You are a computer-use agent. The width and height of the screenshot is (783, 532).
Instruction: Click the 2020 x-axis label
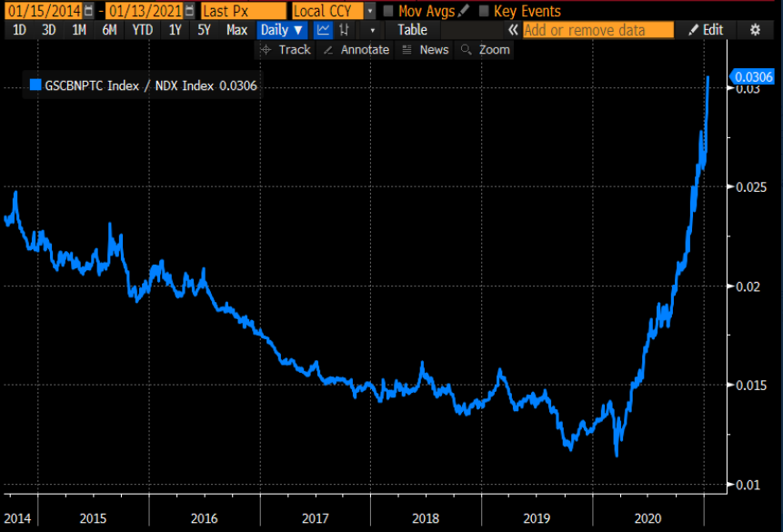(647, 518)
